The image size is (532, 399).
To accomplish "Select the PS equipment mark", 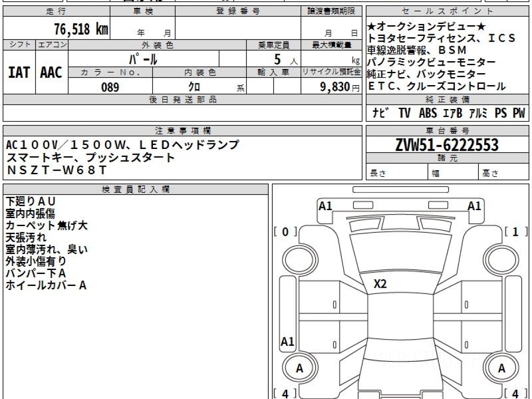I will point(501,113).
